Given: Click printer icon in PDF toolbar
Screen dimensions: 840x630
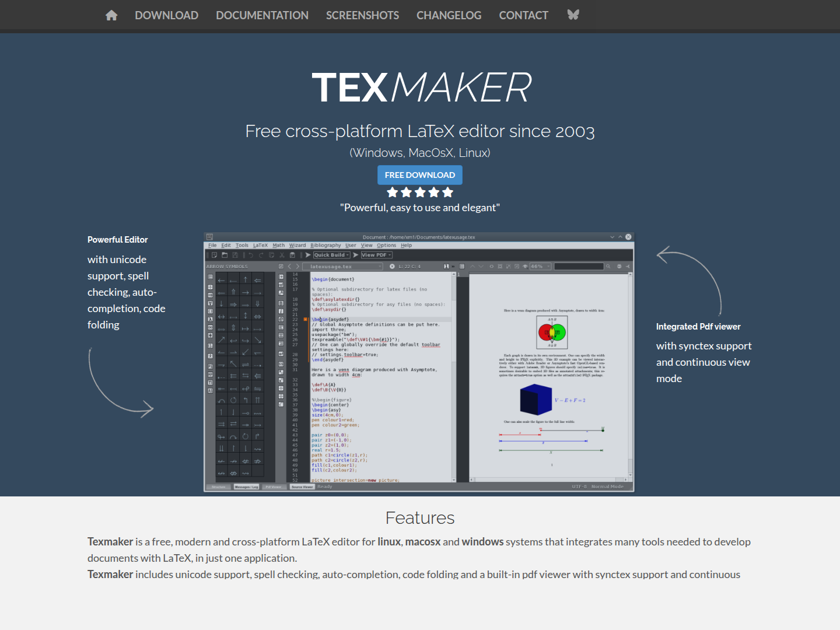Looking at the screenshot, I should click(619, 267).
